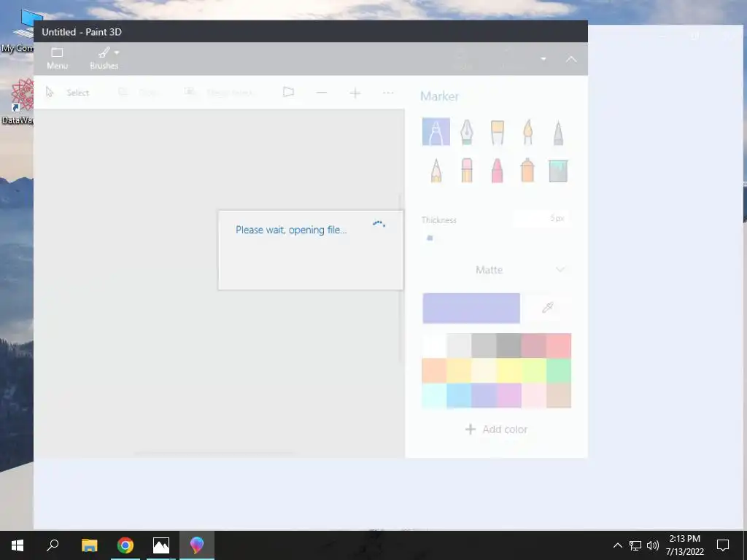Click the thickness px value field
Screen dimensions: 747x560
click(541, 218)
